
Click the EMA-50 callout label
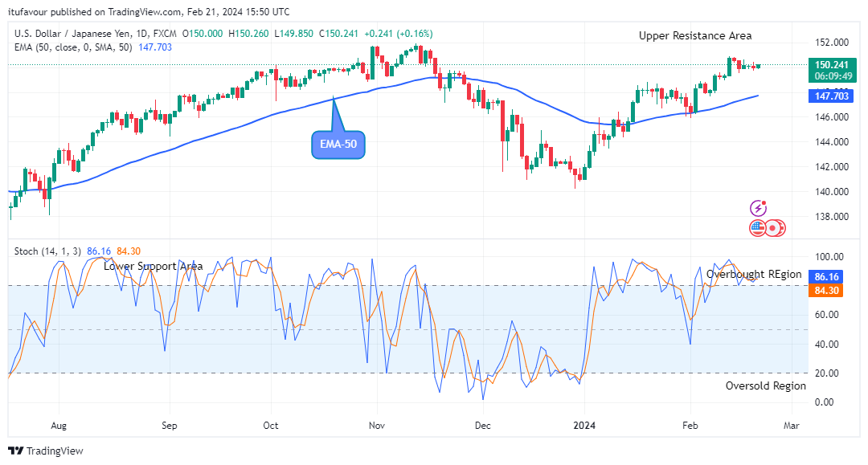pos(338,145)
